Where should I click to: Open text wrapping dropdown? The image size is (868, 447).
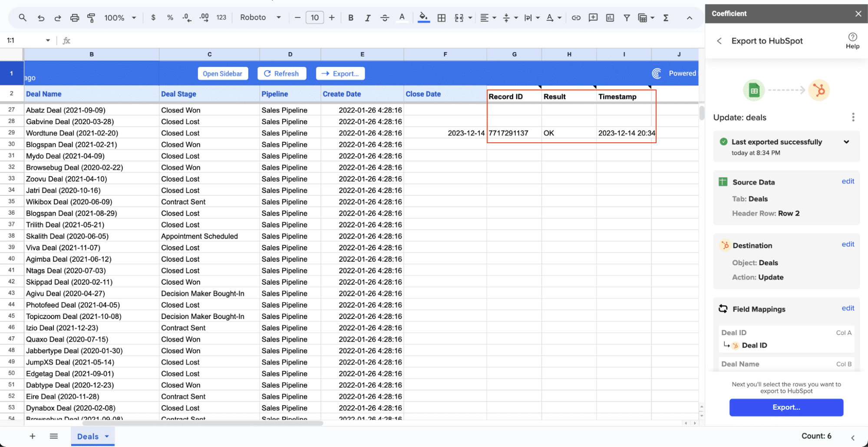[x=538, y=18]
